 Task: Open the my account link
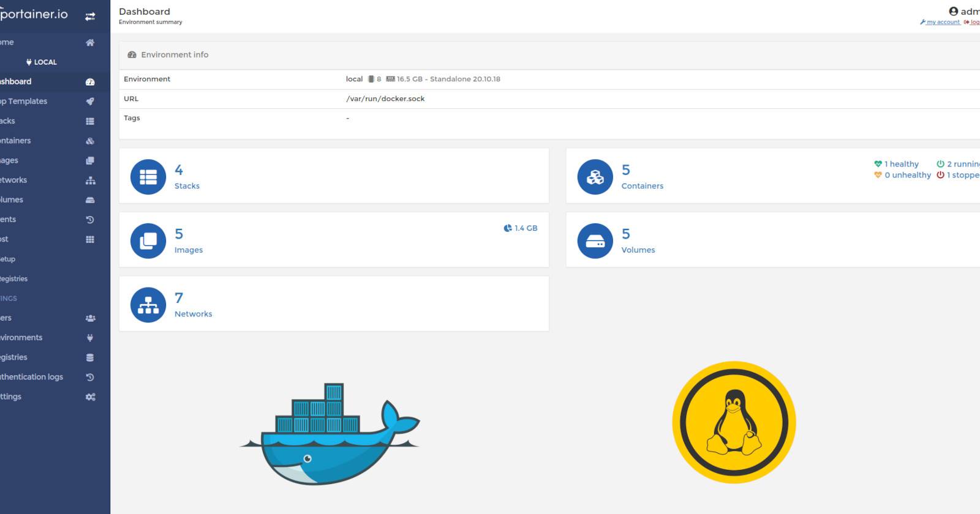coord(943,22)
